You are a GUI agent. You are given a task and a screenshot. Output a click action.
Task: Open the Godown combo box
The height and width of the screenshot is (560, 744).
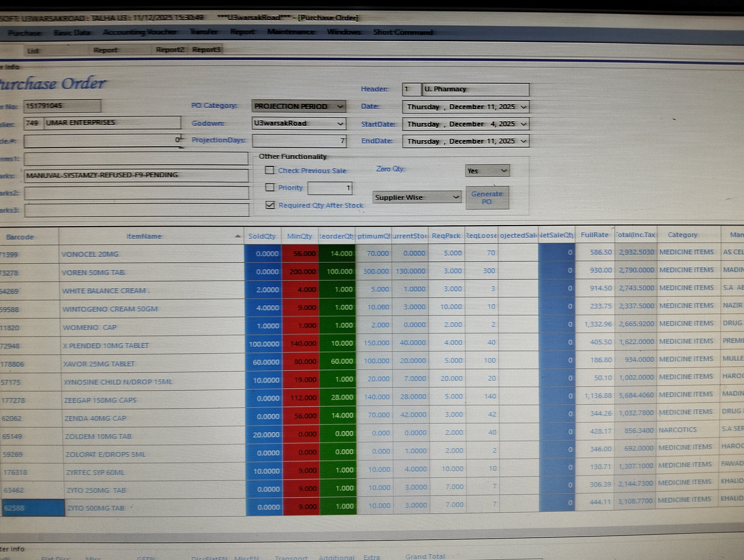click(x=340, y=123)
